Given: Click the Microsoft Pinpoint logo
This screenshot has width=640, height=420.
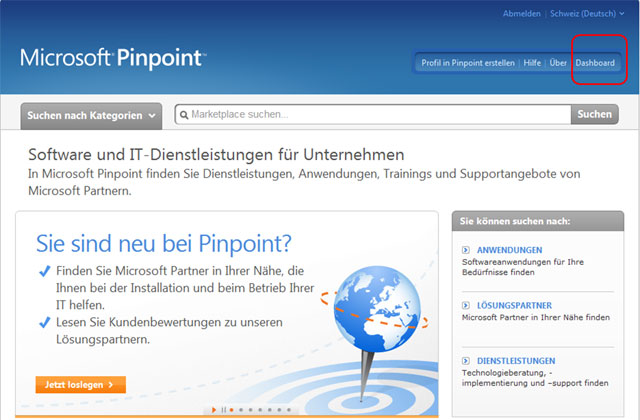Looking at the screenshot, I should pos(113,58).
